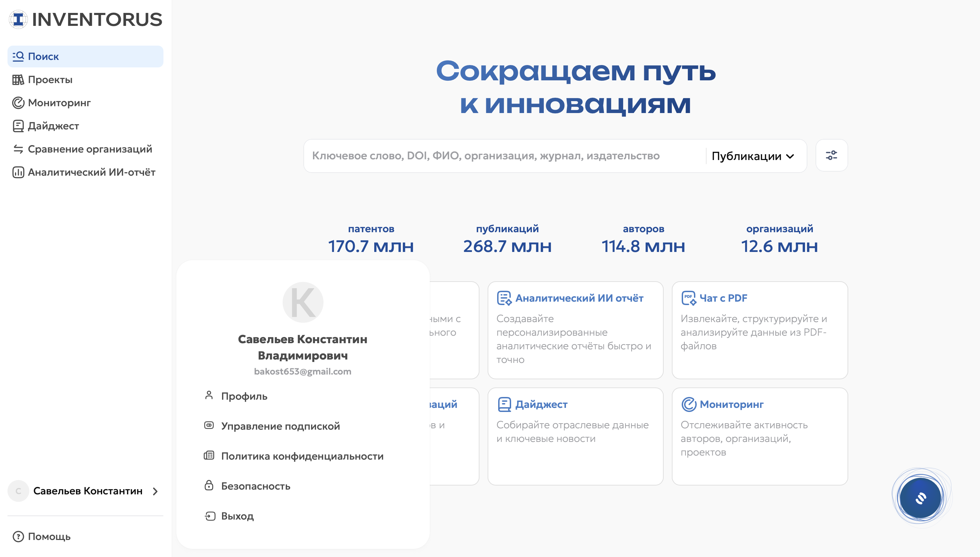980x557 pixels.
Task: Click the help question-mark icon
Action: tap(18, 536)
